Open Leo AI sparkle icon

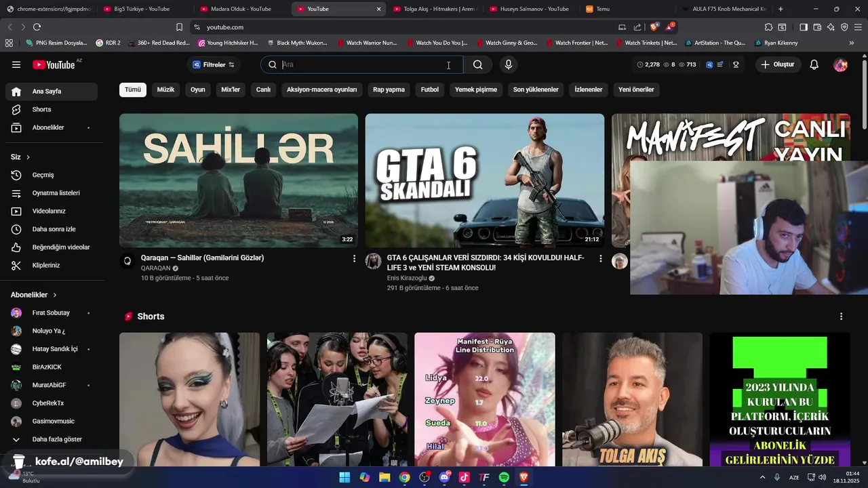point(831,27)
